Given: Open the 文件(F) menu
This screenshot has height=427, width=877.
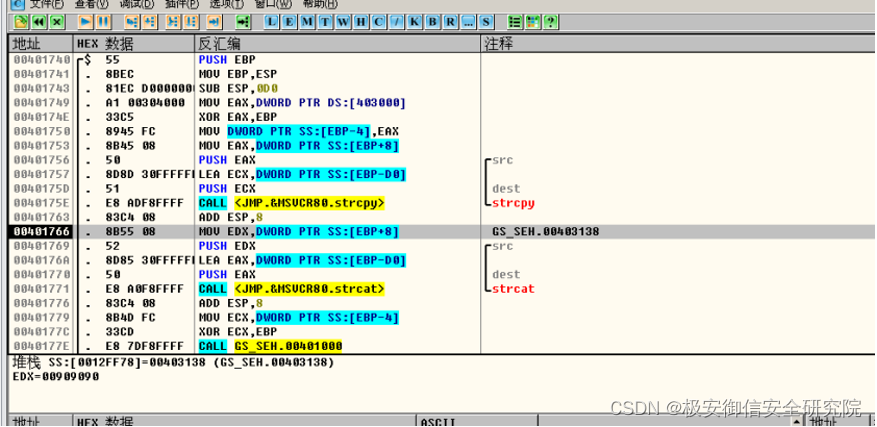Looking at the screenshot, I should tap(46, 4).
